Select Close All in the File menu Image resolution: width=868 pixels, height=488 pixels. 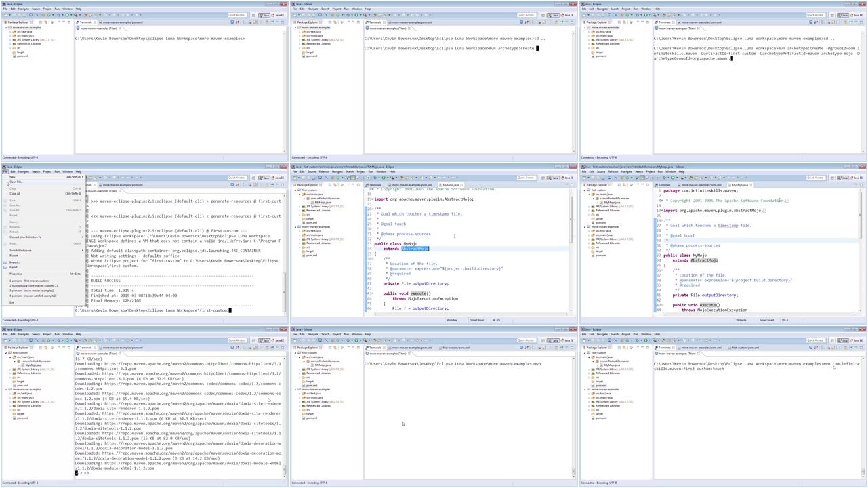45,193
